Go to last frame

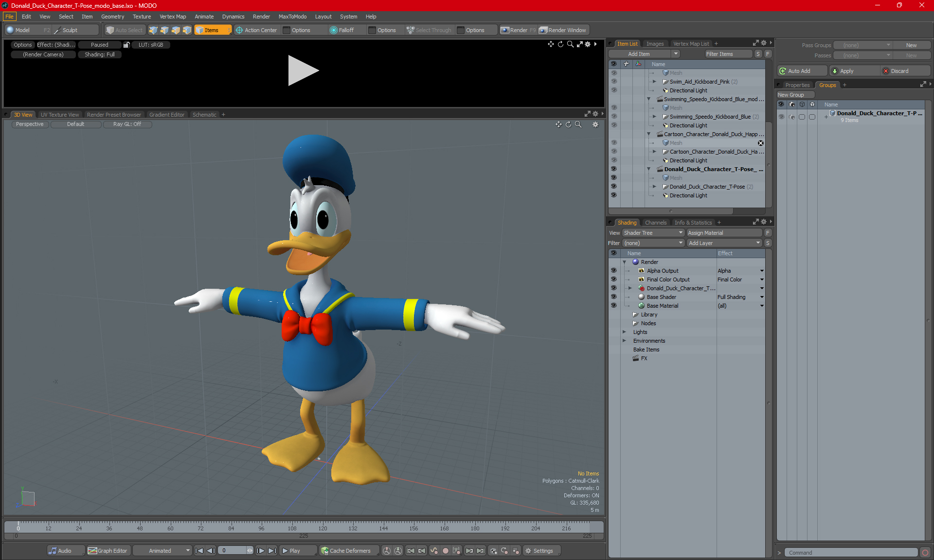(272, 551)
